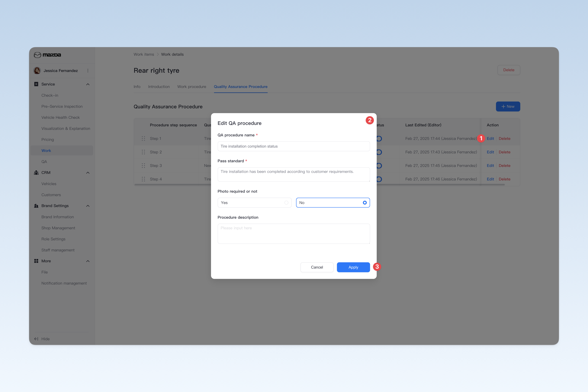Screen dimensions: 588x392
Task: Click Cancel in Edit QA procedure dialog
Action: (x=317, y=267)
